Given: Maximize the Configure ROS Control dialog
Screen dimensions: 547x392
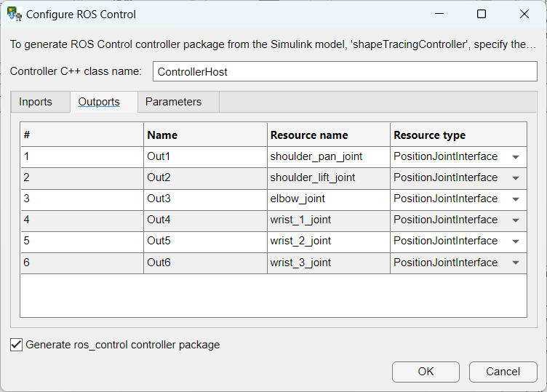Looking at the screenshot, I should point(482,14).
